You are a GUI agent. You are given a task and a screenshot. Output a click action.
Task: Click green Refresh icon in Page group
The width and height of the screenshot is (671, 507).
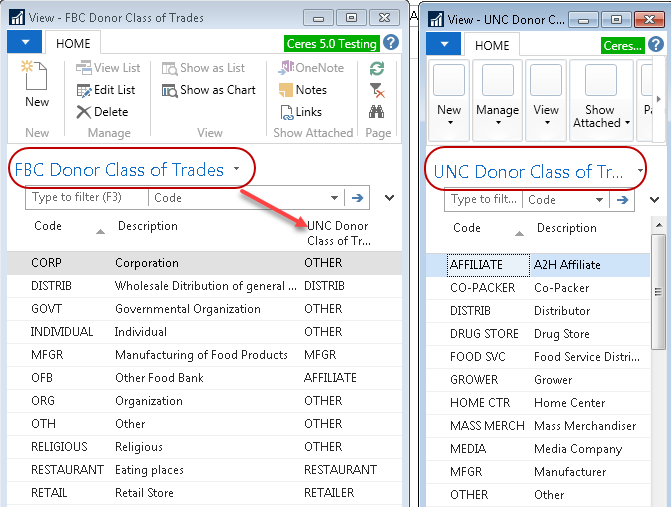click(377, 68)
